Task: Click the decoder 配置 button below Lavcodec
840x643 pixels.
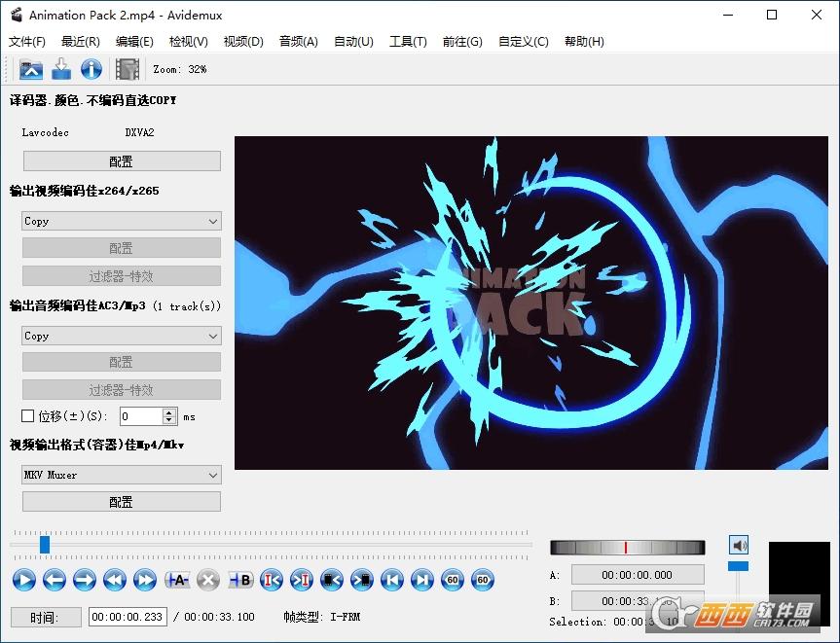Action: (122, 161)
